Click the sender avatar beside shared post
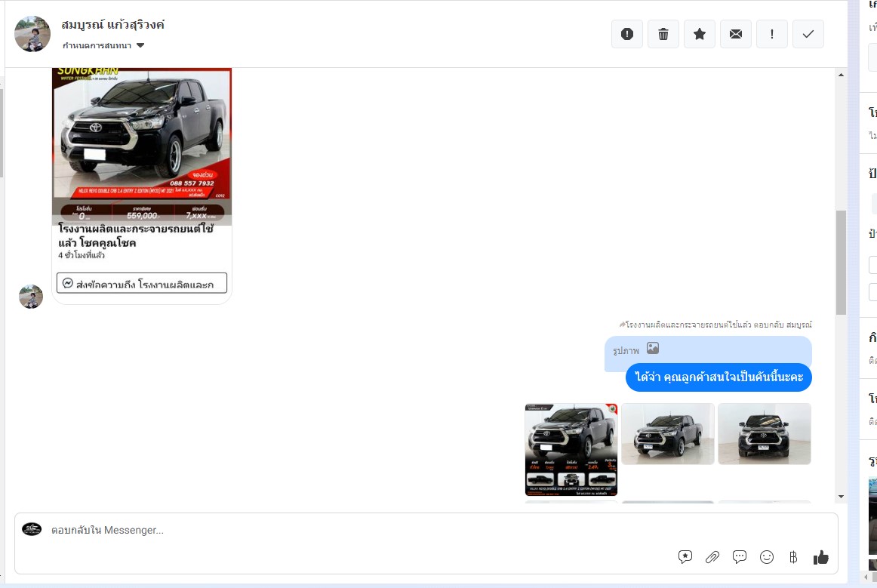 coord(31,297)
